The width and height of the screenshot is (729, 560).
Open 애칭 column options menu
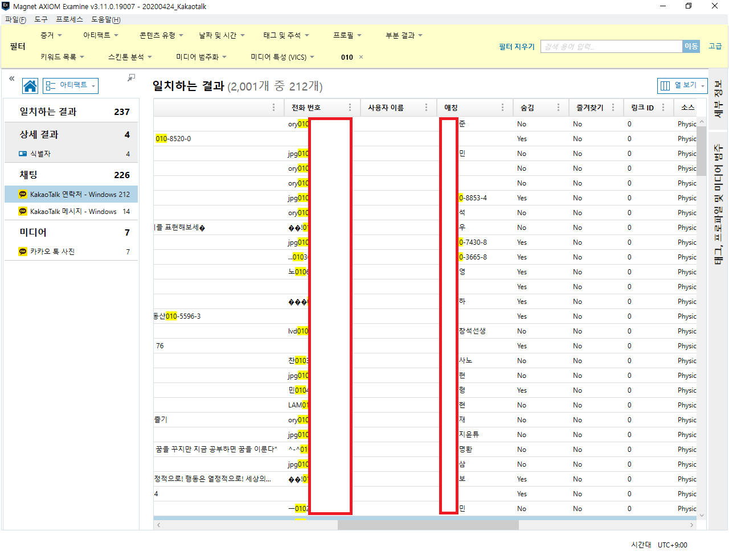point(502,108)
